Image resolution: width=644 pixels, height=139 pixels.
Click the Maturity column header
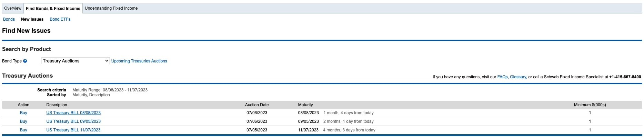point(305,105)
